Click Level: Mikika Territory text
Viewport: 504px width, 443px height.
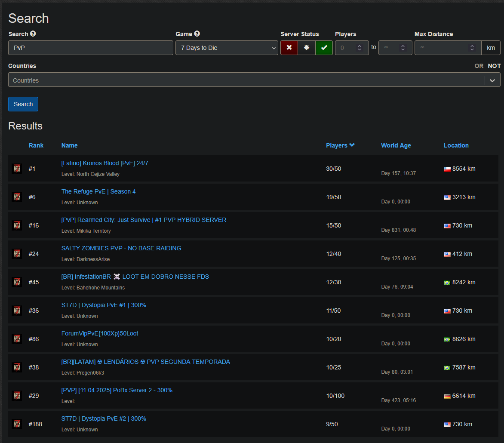pos(86,231)
